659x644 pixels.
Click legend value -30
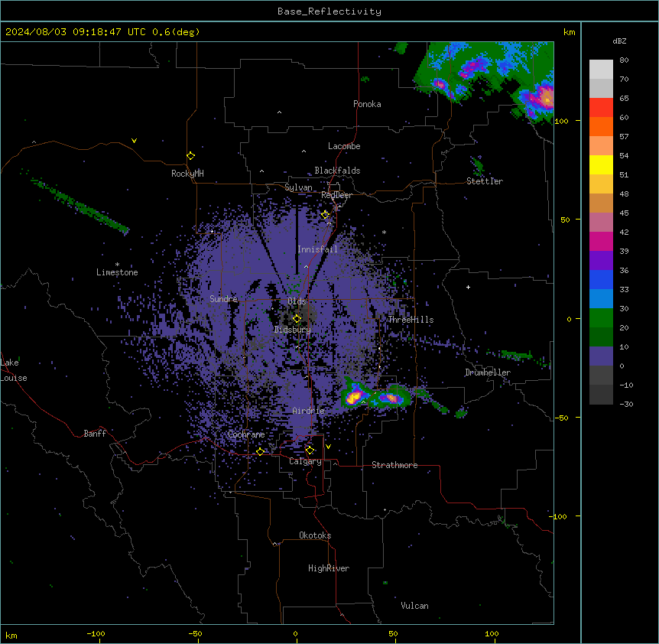(x=626, y=405)
